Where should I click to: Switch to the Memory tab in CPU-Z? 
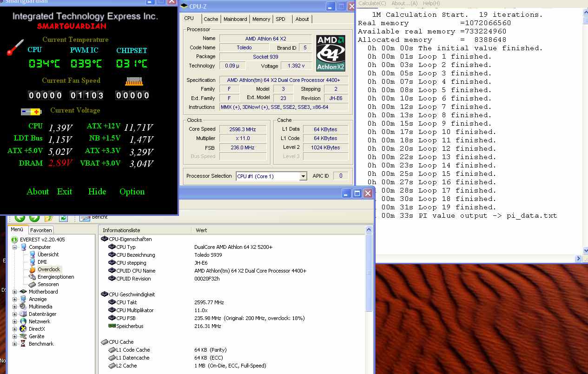point(261,19)
